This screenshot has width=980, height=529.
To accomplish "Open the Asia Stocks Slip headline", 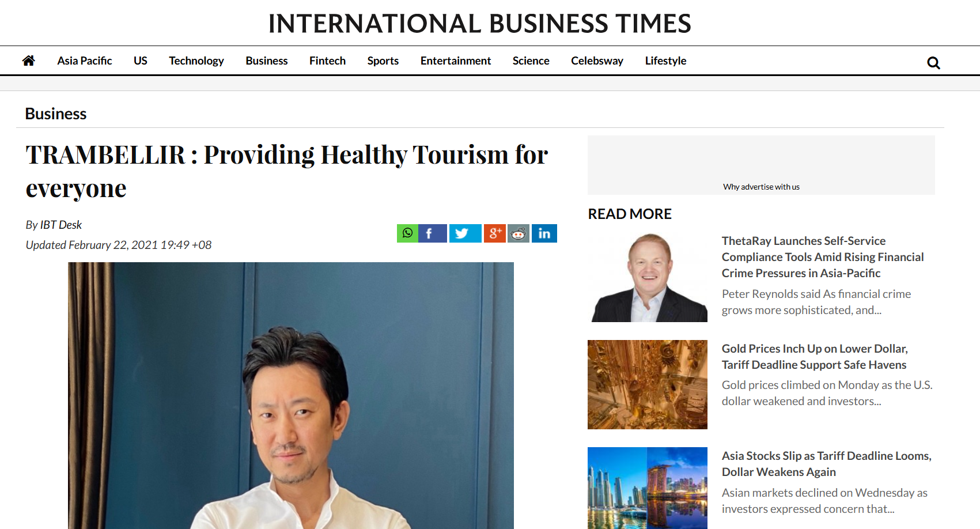I will 827,464.
